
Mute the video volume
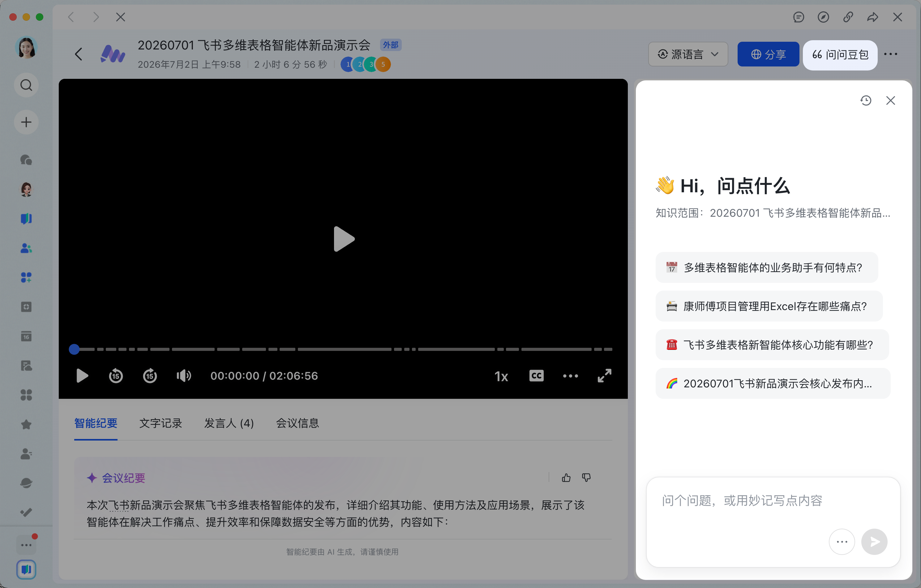tap(184, 376)
